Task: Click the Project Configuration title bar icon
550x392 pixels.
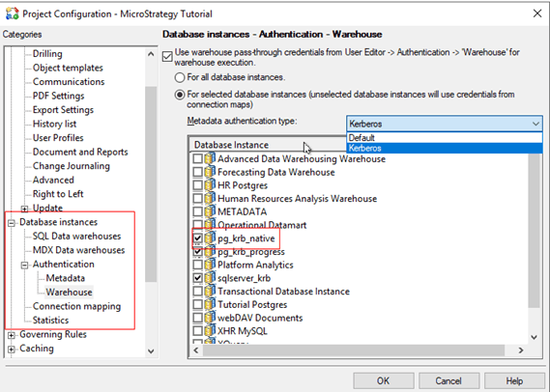Action: 13,14
